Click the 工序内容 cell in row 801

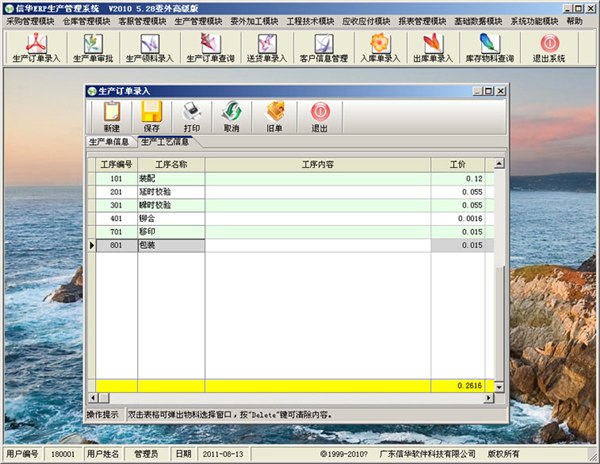tap(318, 245)
